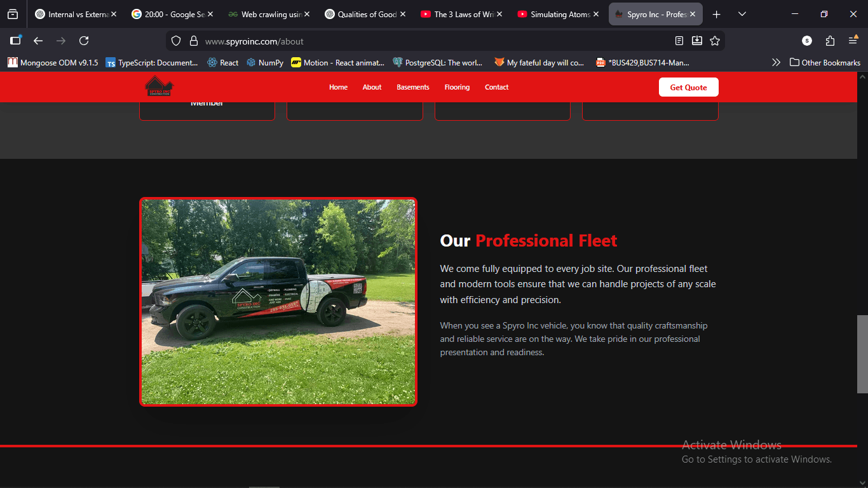The image size is (868, 488).
Task: Toggle the sidebar panel icon
Action: [15, 41]
